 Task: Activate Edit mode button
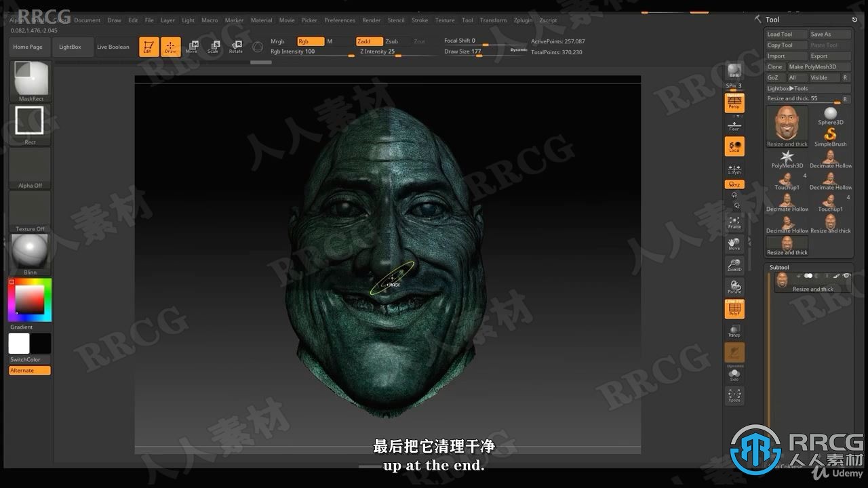click(149, 47)
